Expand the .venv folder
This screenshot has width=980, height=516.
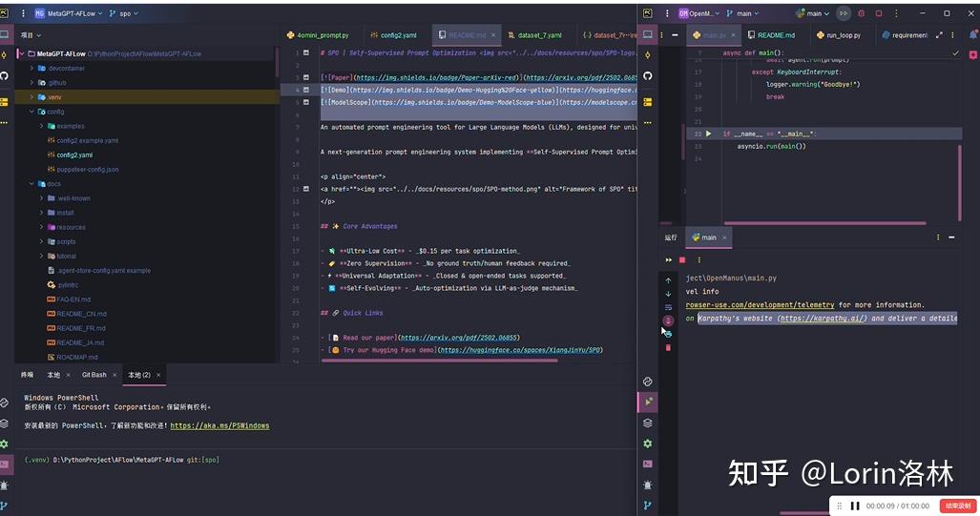click(32, 97)
